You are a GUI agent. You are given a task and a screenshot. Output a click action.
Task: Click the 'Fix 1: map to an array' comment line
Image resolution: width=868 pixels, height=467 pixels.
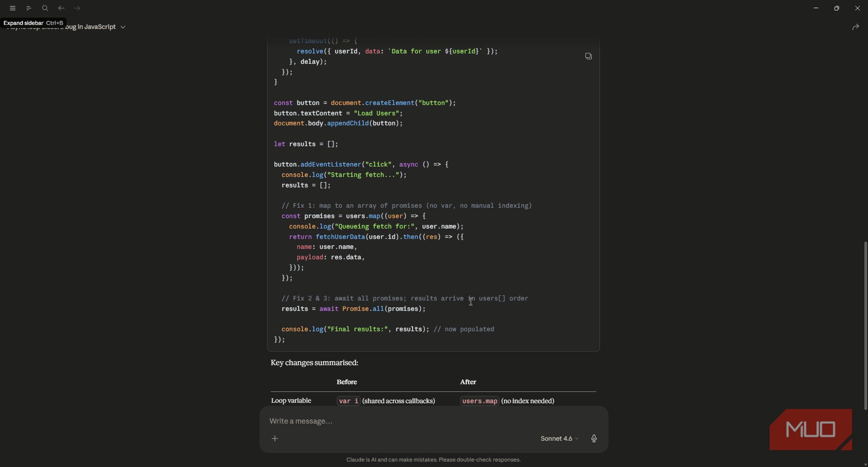pos(406,206)
